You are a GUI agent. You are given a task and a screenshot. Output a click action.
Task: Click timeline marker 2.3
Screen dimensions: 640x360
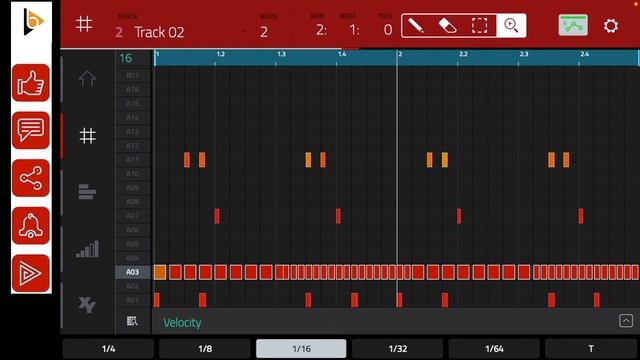524,54
